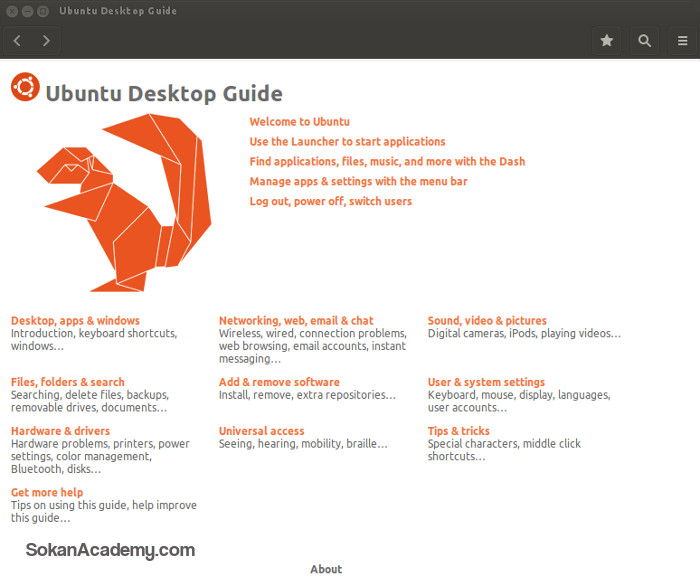Screen dimensions: 700x586
Task: Click text 'Tips on using this guide'
Action: (x=70, y=506)
